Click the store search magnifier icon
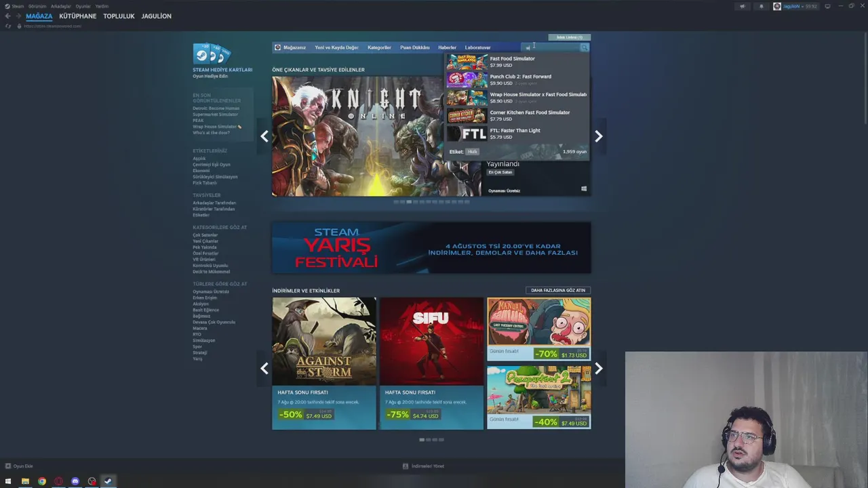Screen dimensions: 868x488 click(x=584, y=47)
